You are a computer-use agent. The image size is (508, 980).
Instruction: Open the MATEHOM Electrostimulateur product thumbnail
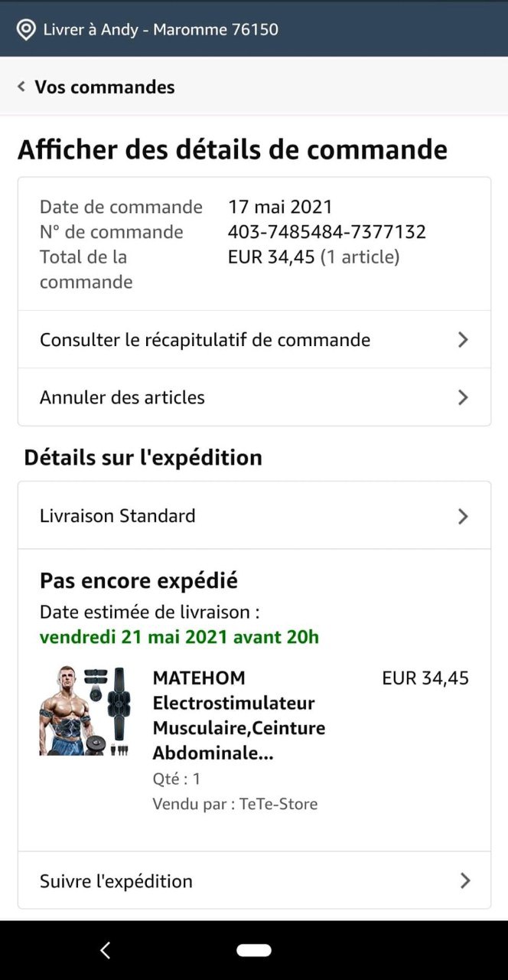(x=85, y=711)
